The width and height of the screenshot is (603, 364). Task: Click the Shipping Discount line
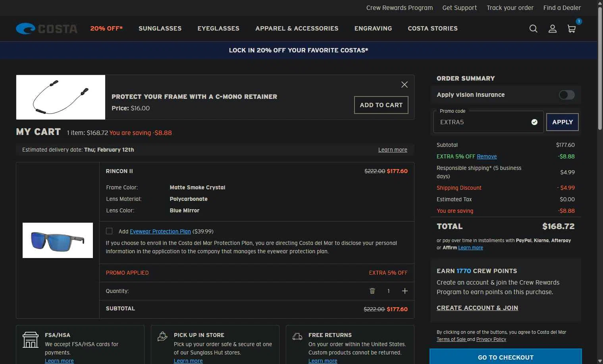pos(506,188)
